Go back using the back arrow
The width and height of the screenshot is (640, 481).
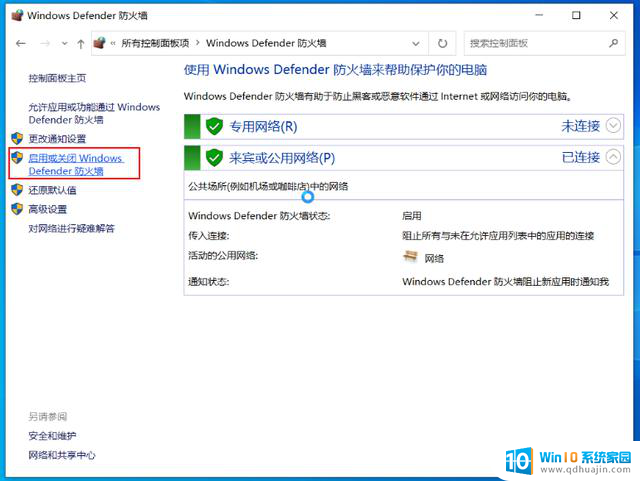click(21, 43)
